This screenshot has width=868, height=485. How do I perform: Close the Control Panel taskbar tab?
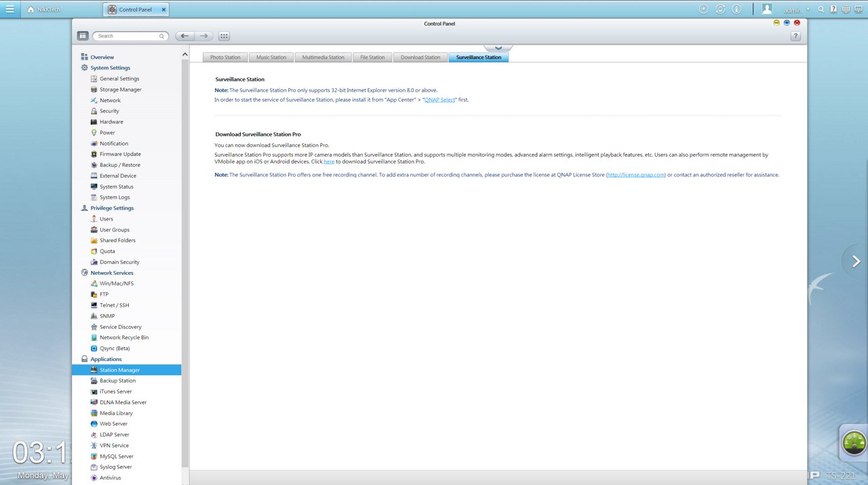(163, 9)
